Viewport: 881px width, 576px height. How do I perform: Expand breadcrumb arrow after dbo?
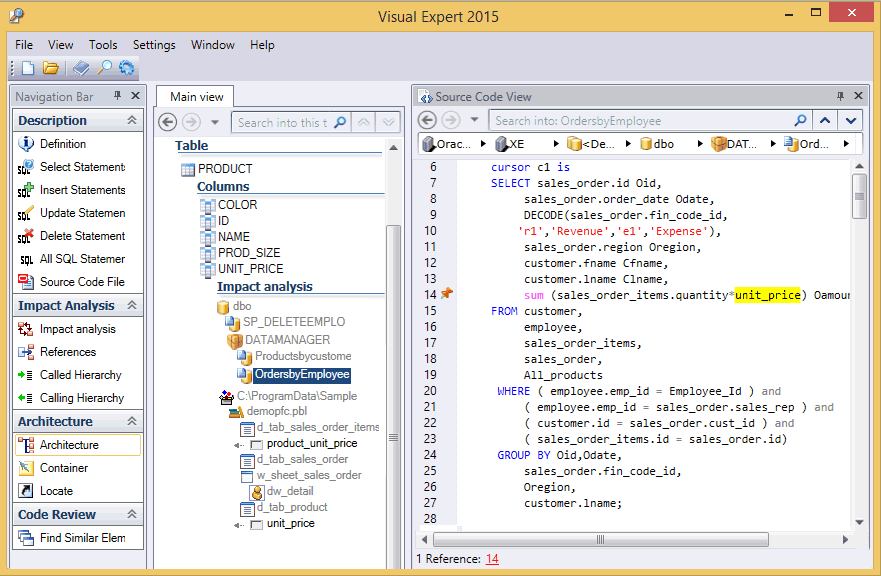[x=700, y=144]
